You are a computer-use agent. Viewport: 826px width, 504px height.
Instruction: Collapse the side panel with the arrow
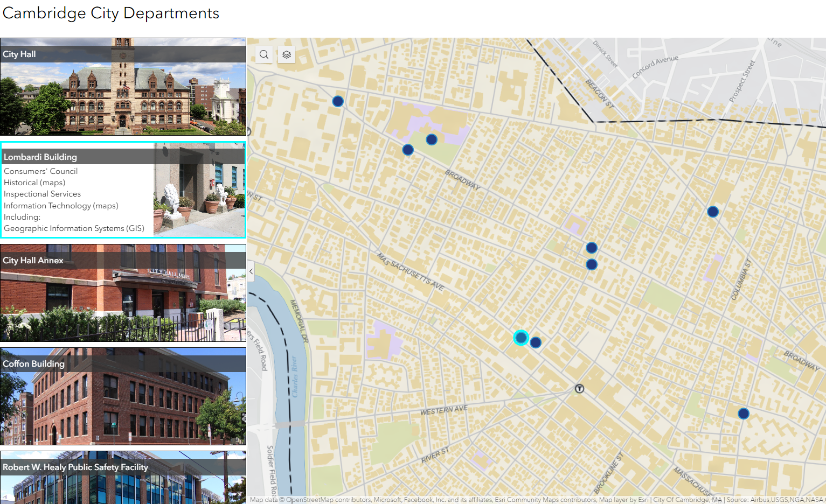coord(251,271)
